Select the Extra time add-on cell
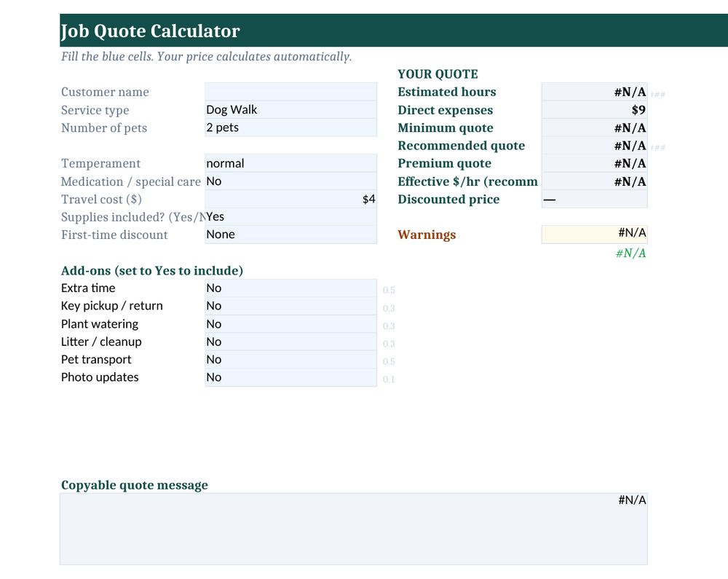The height and width of the screenshot is (579, 728). pos(290,288)
